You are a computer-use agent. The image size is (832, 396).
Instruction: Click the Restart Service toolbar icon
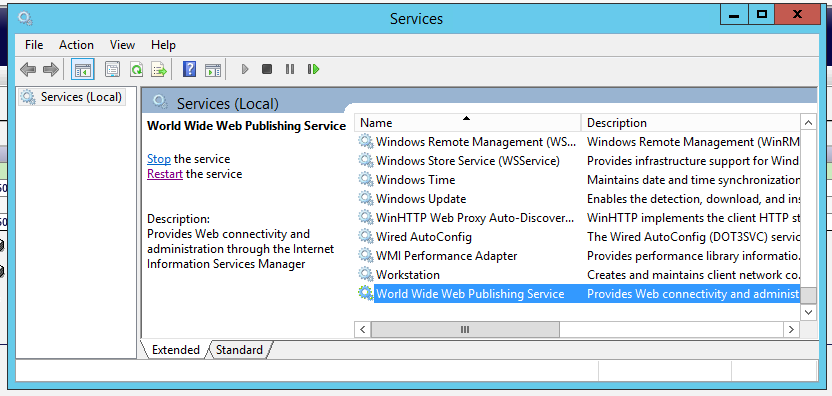[313, 69]
